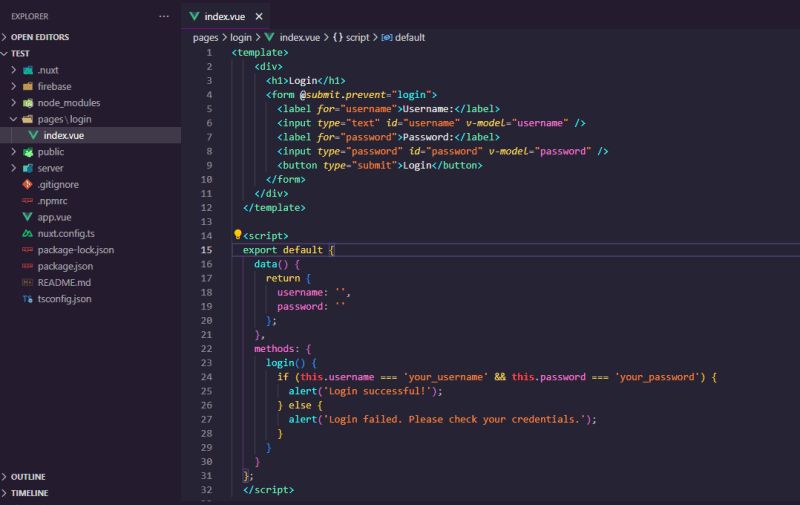Open tsconfig.json file
800x505 pixels.
click(65, 299)
